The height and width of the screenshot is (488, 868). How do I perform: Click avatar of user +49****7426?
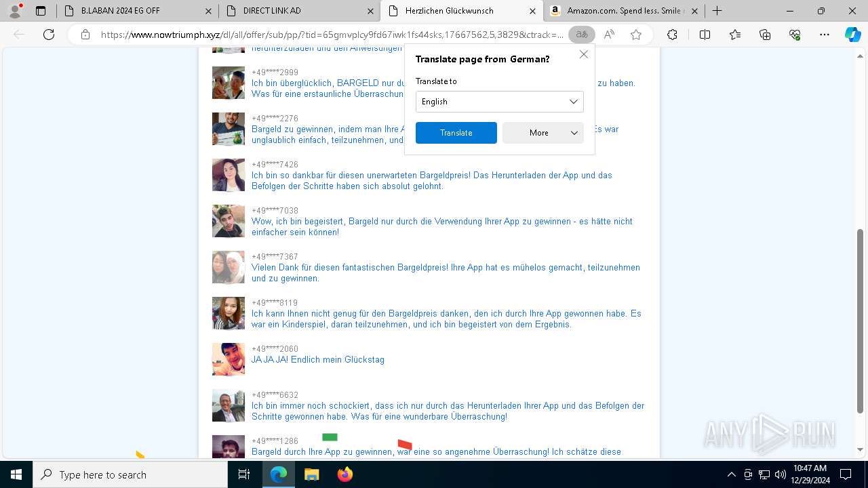(x=229, y=175)
